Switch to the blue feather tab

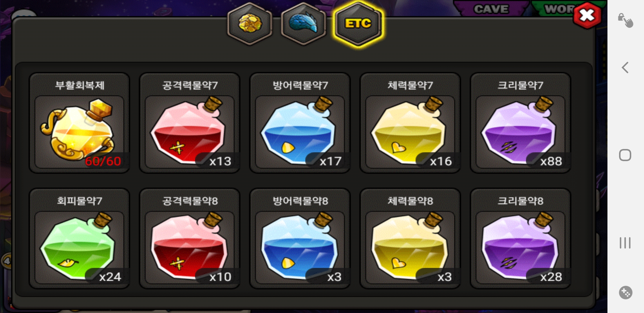303,24
